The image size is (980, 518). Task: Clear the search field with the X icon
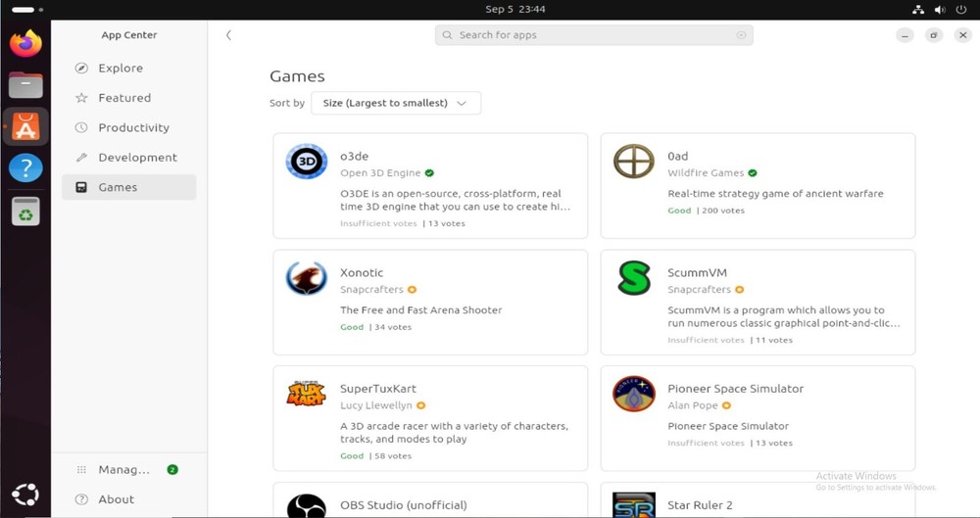[741, 35]
